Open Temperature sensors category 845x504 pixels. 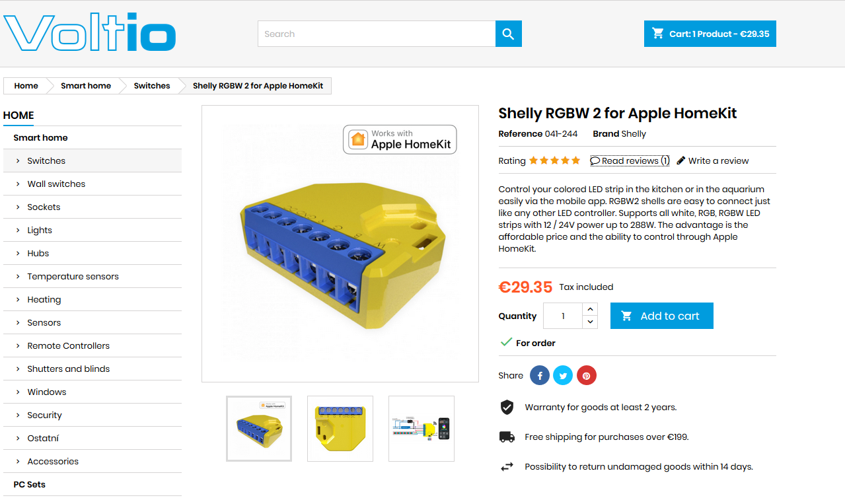click(73, 277)
